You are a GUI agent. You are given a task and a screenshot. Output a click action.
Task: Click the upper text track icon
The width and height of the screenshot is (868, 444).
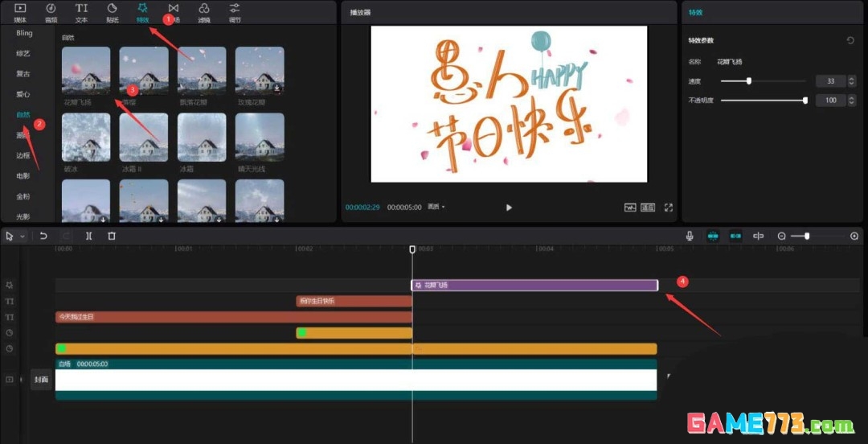(x=10, y=301)
